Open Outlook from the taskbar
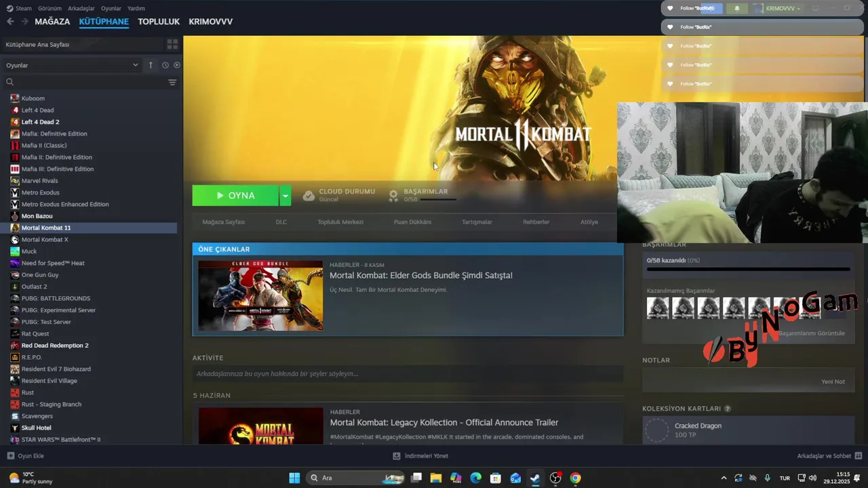Screen dimensions: 868x488 tap(515, 478)
